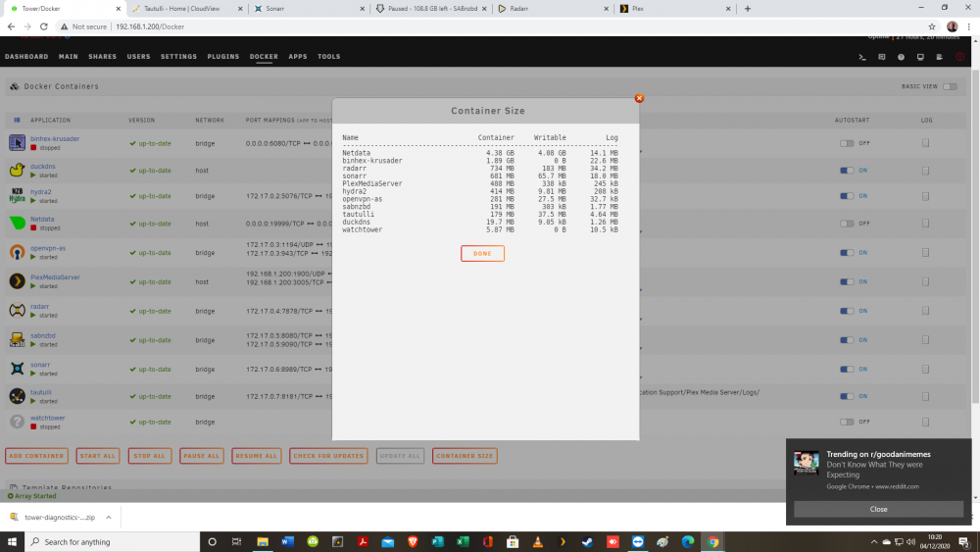Open the sabnzbd container icon
Image resolution: width=980 pixels, height=552 pixels.
tap(17, 339)
